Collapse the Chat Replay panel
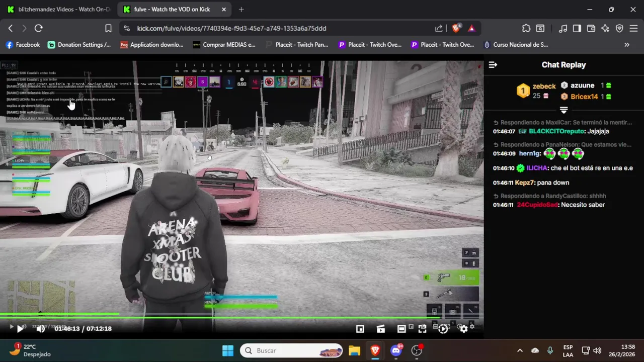The width and height of the screenshot is (644, 362). [493, 64]
